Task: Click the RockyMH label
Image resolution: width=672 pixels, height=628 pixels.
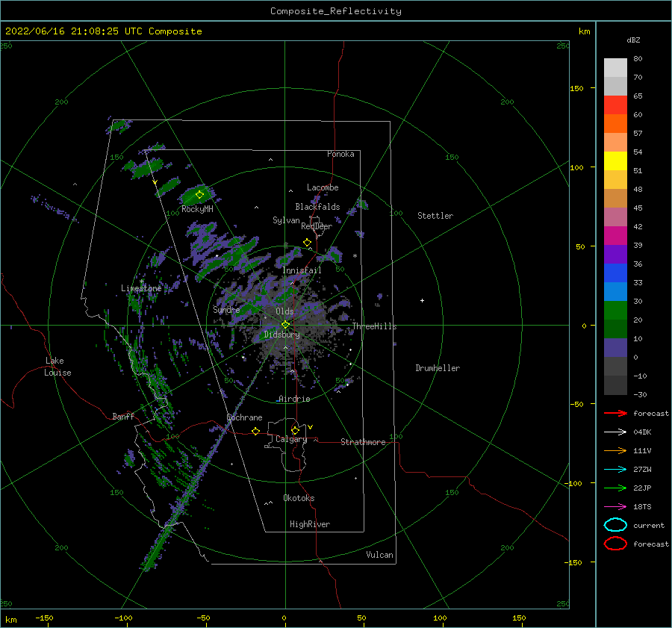Action: tap(197, 209)
